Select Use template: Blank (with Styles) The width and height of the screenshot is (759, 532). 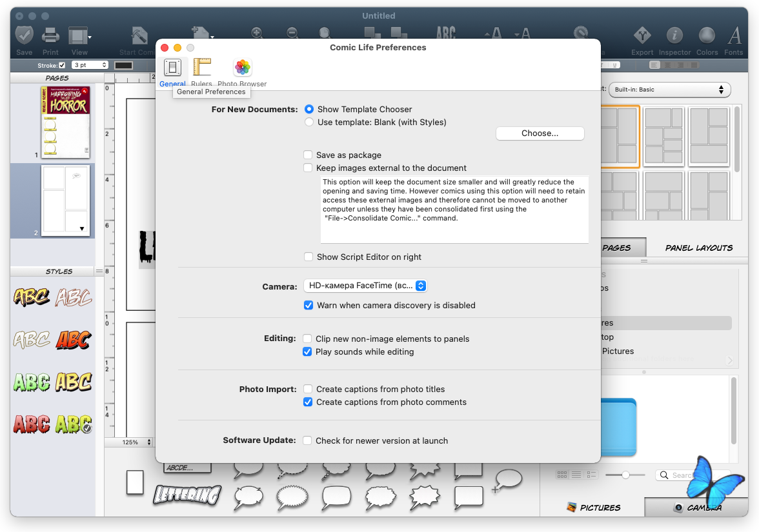309,123
